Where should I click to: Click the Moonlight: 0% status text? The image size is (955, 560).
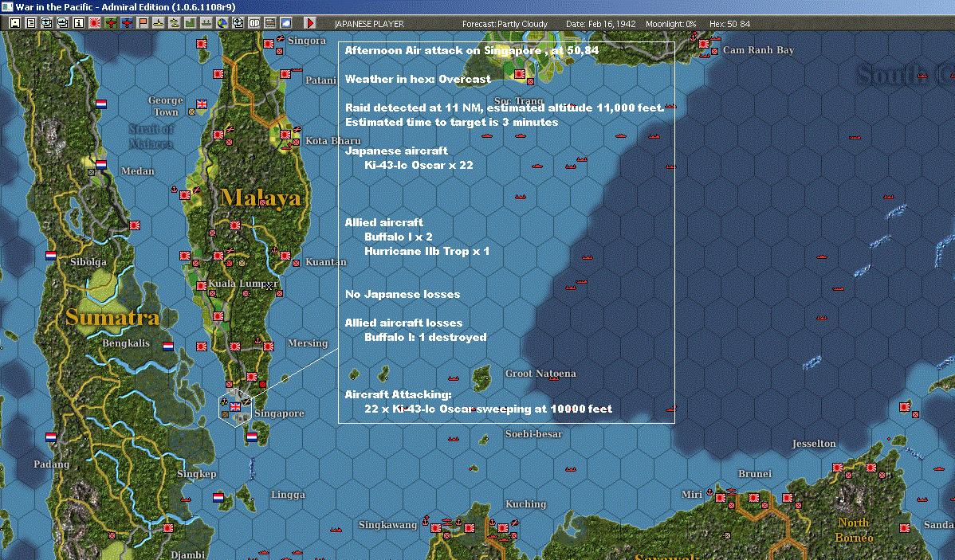coord(670,24)
